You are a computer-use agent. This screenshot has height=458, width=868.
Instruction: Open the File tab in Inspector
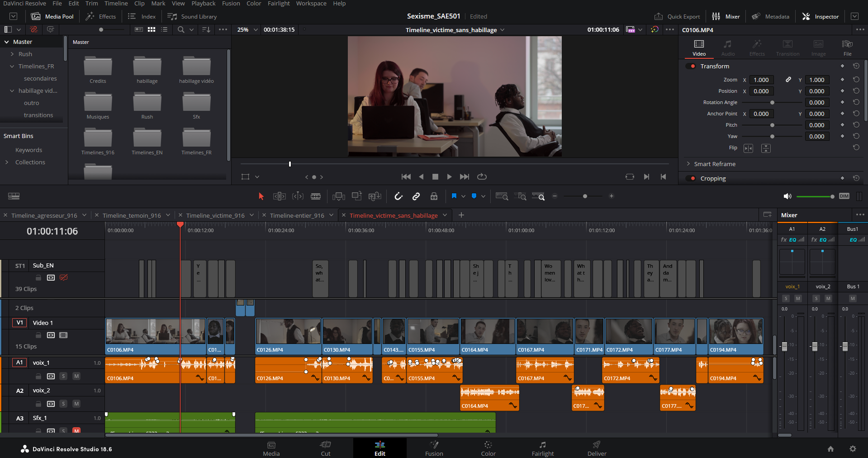847,48
